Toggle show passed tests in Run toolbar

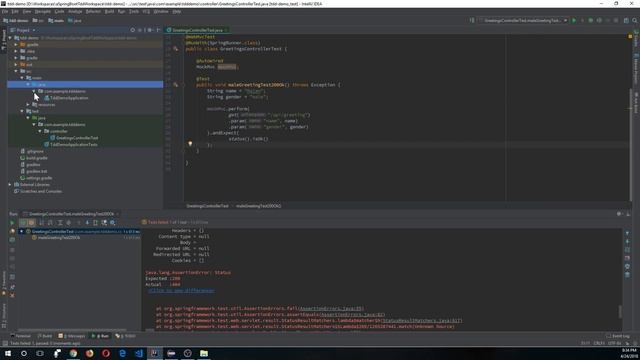[23, 223]
